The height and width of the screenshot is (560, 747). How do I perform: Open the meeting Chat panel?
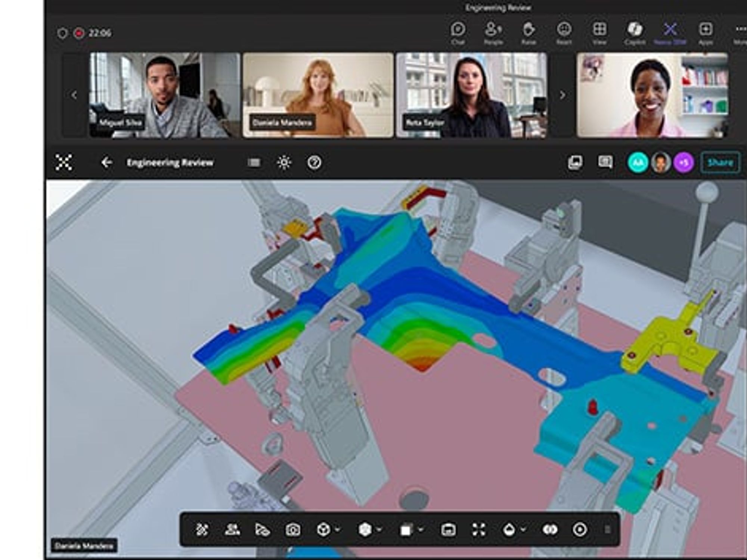458,33
